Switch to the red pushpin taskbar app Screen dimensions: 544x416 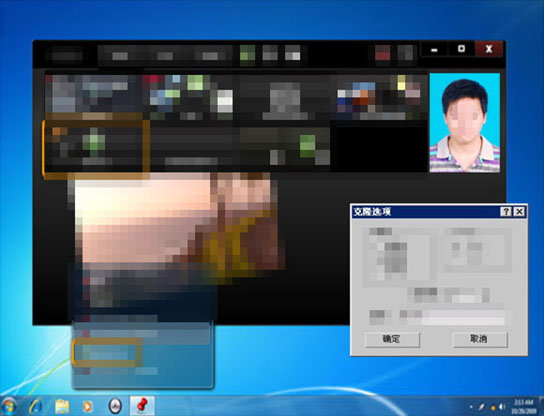142,405
